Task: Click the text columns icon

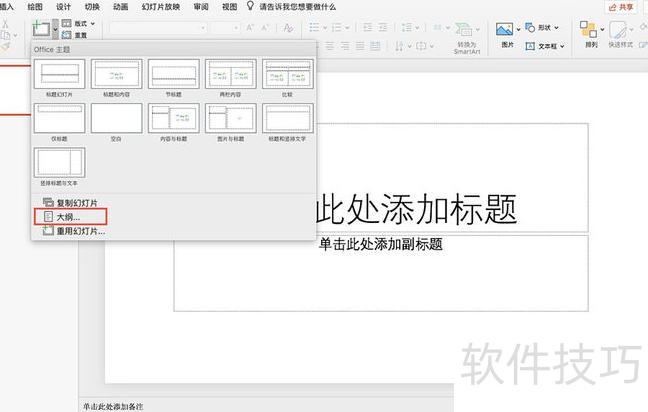Action: 437,27
